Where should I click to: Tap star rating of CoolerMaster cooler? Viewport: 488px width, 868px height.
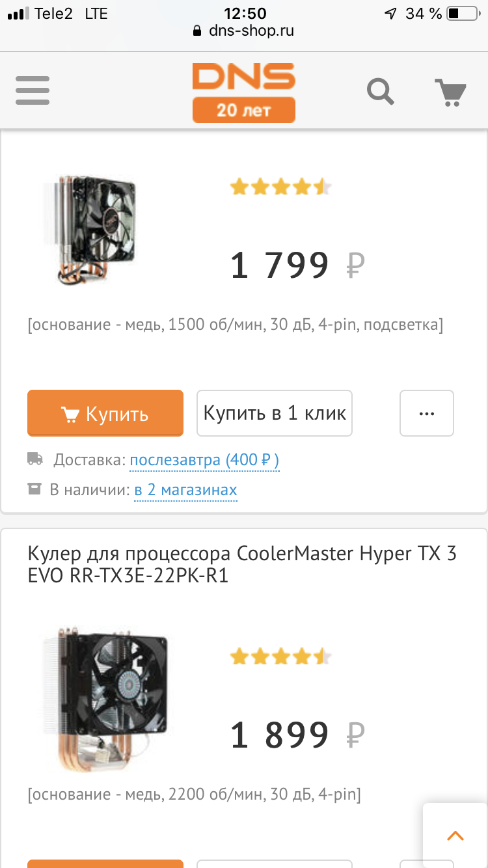281,657
